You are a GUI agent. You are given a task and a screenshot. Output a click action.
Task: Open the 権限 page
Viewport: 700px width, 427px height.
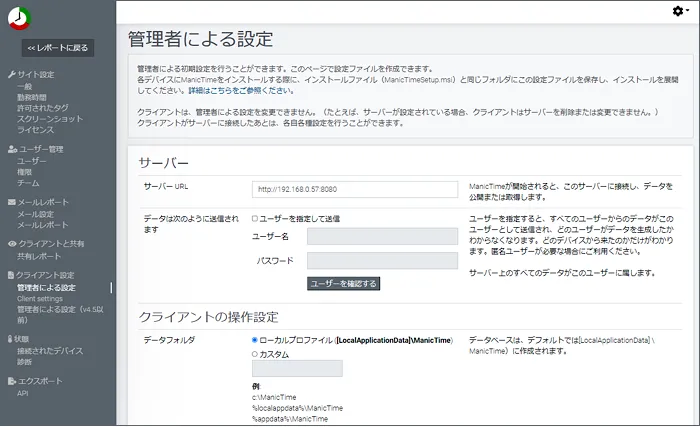click(x=25, y=172)
